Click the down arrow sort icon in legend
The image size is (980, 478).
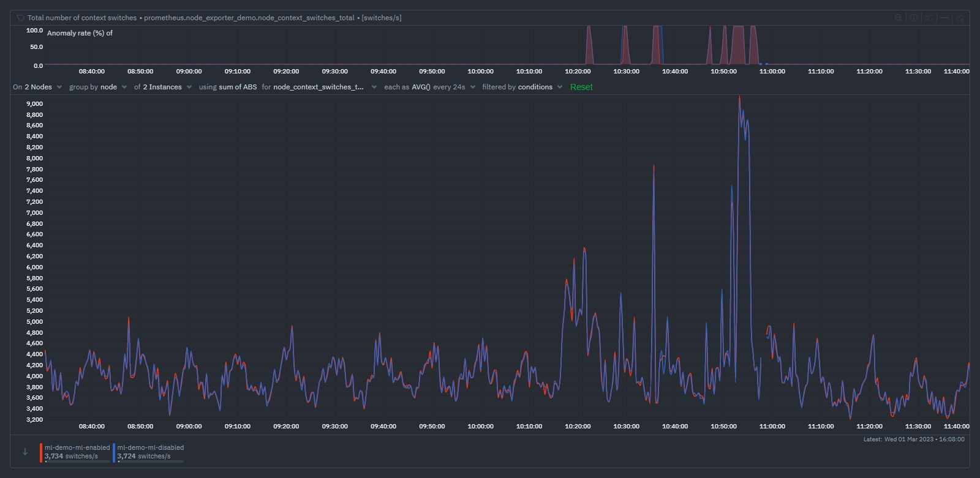click(x=25, y=452)
